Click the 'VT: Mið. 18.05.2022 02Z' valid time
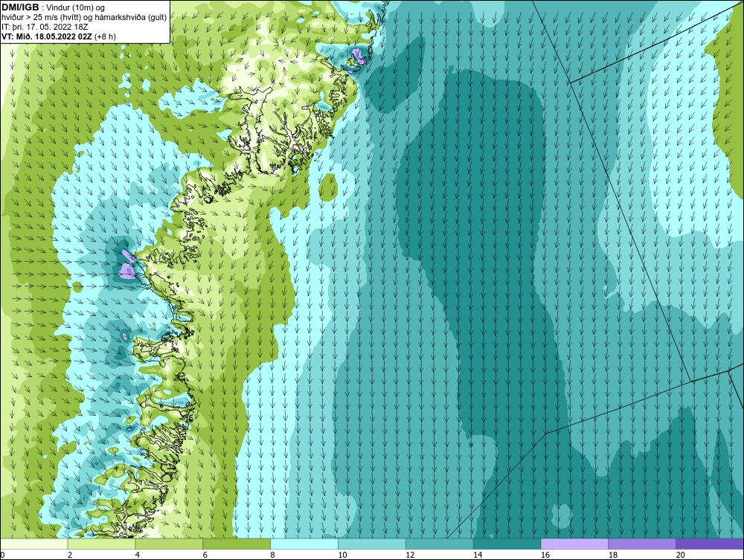 47,36
